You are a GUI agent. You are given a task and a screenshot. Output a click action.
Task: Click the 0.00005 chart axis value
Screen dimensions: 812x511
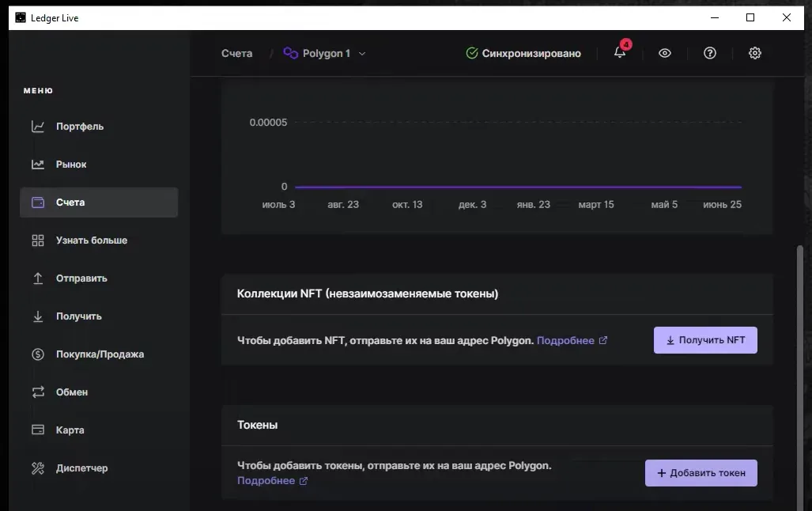[268, 123]
